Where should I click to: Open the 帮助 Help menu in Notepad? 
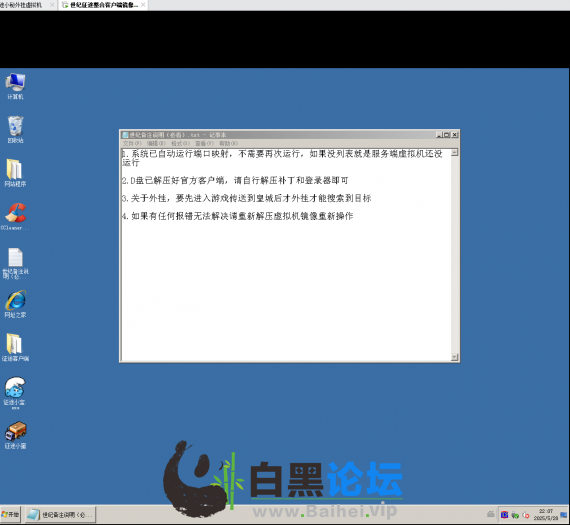pyautogui.click(x=228, y=143)
